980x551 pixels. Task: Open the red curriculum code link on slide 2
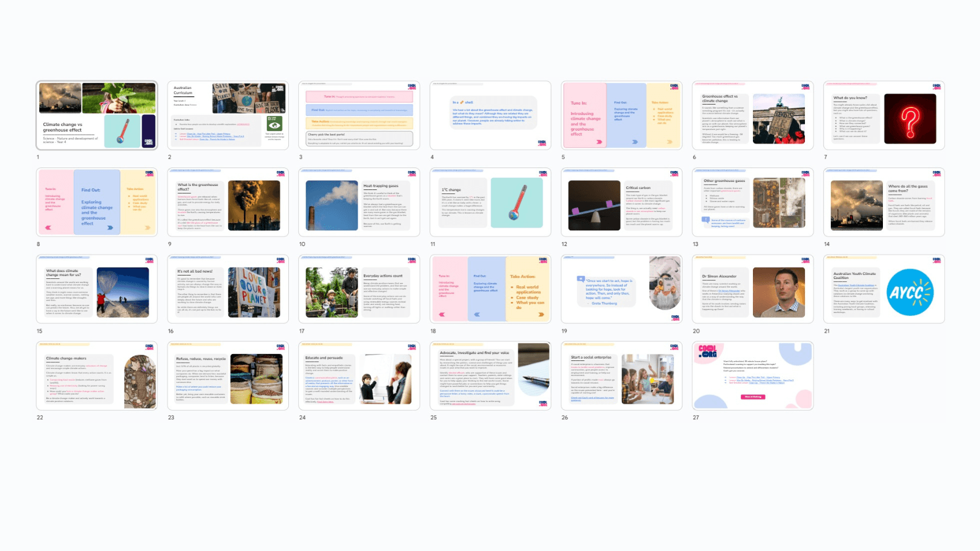[x=243, y=124]
